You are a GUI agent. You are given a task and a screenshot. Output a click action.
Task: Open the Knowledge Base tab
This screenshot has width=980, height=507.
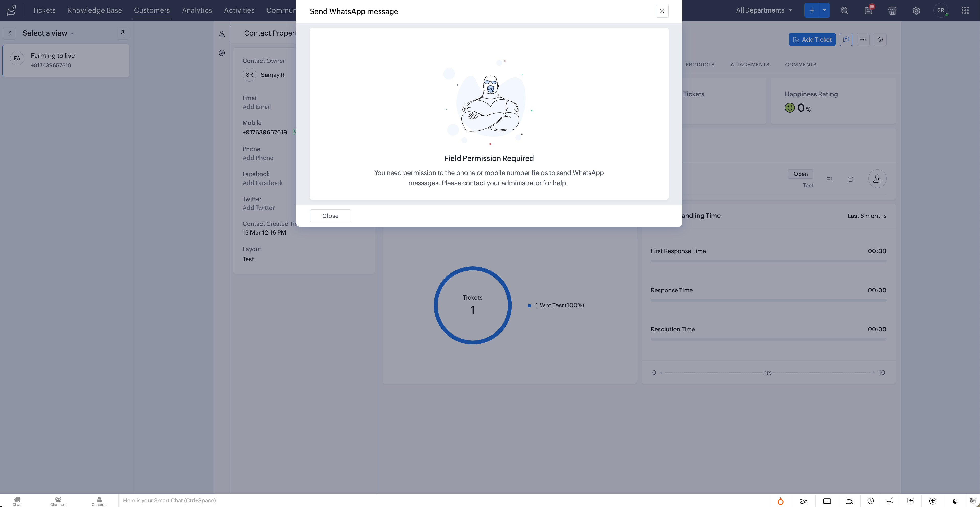click(x=95, y=10)
